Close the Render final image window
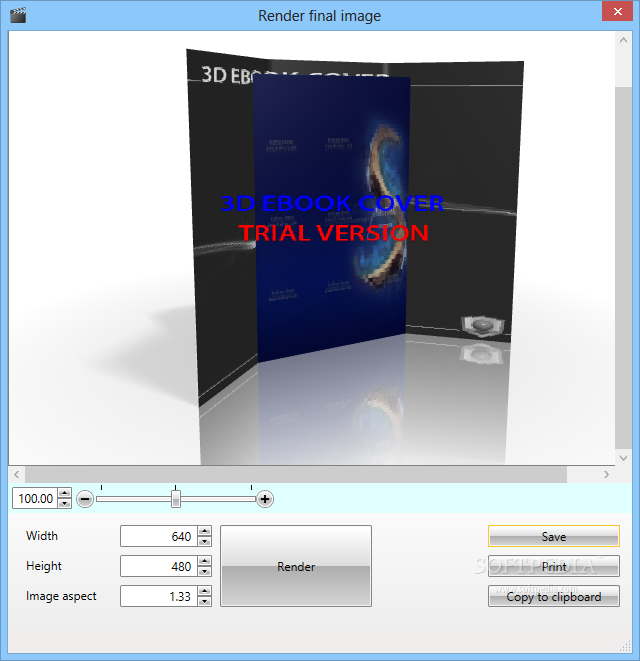The width and height of the screenshot is (640, 661). coord(618,11)
